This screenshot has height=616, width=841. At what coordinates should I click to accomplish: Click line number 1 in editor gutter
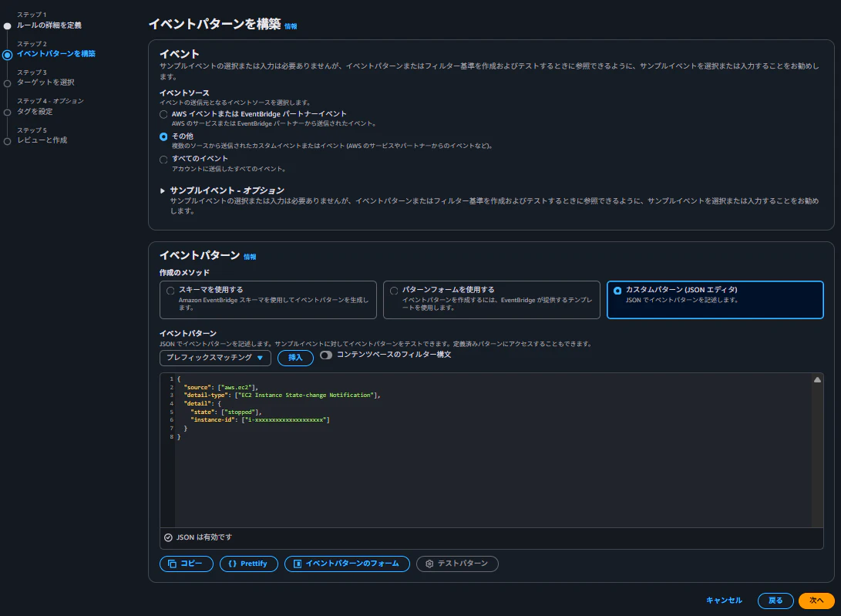[172, 379]
